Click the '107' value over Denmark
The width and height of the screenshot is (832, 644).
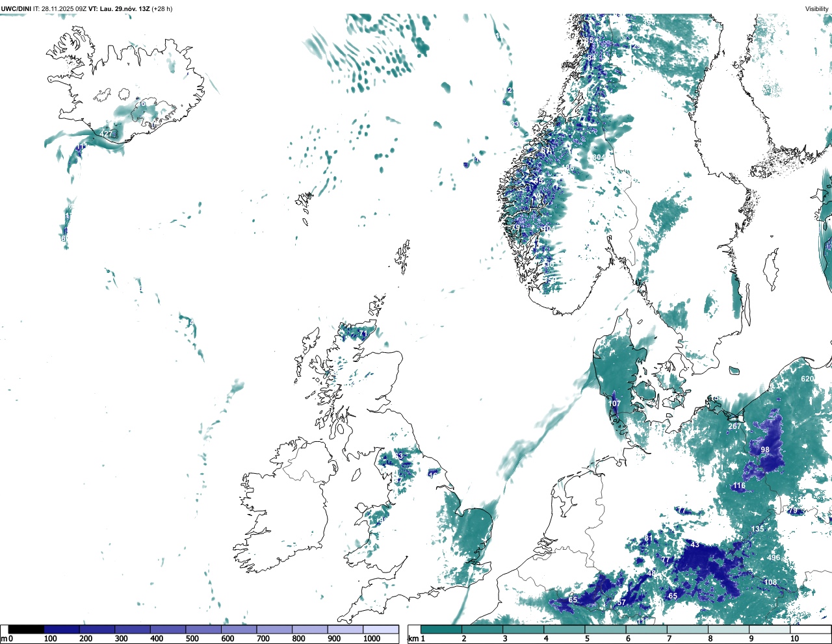coord(614,404)
